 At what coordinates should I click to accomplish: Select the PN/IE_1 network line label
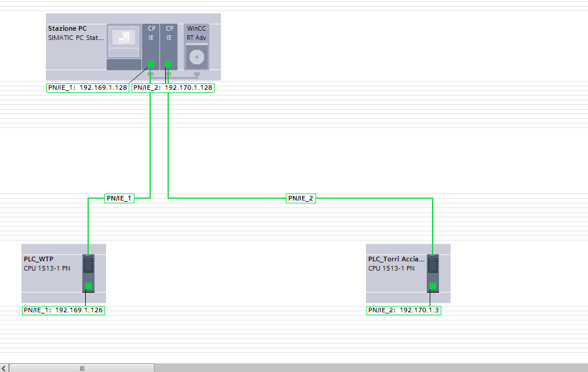point(119,198)
